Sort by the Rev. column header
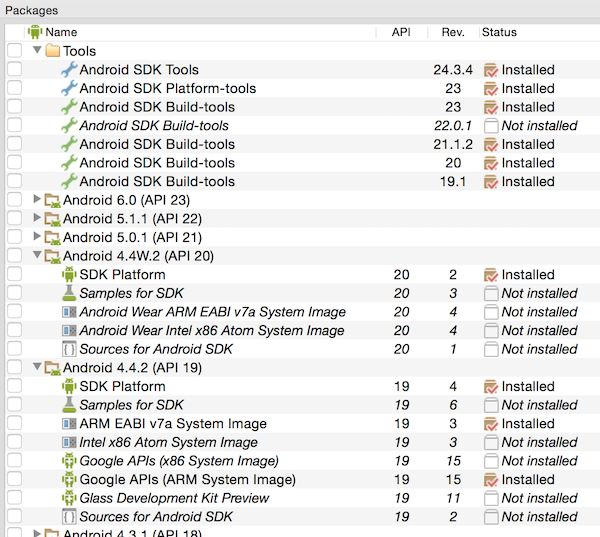The width and height of the screenshot is (600, 537). [453, 32]
